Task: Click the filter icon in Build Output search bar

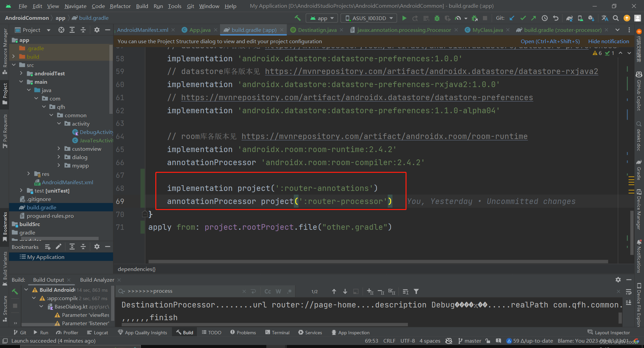Action: pos(416,291)
